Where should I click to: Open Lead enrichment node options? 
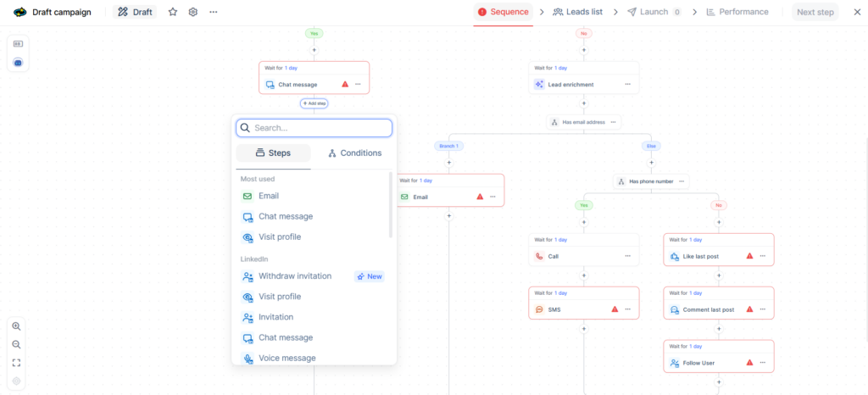[627, 85]
